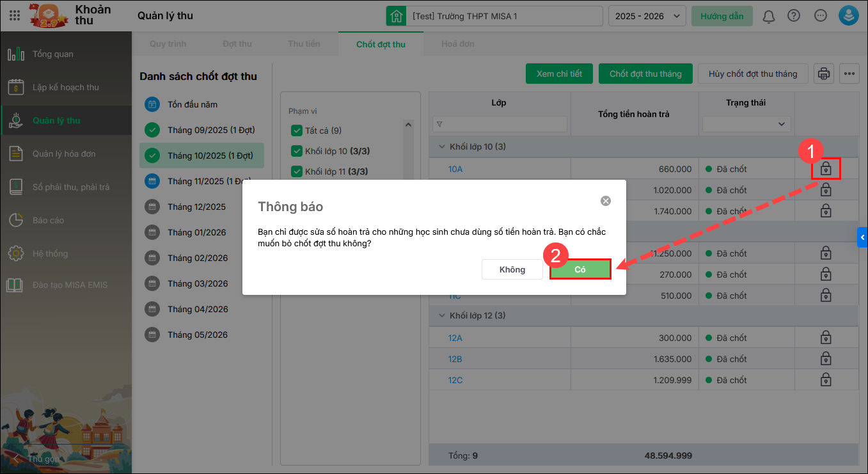Screen dimensions: 868x474
Task: Open the three-dot options beside the printer
Action: coord(849,74)
